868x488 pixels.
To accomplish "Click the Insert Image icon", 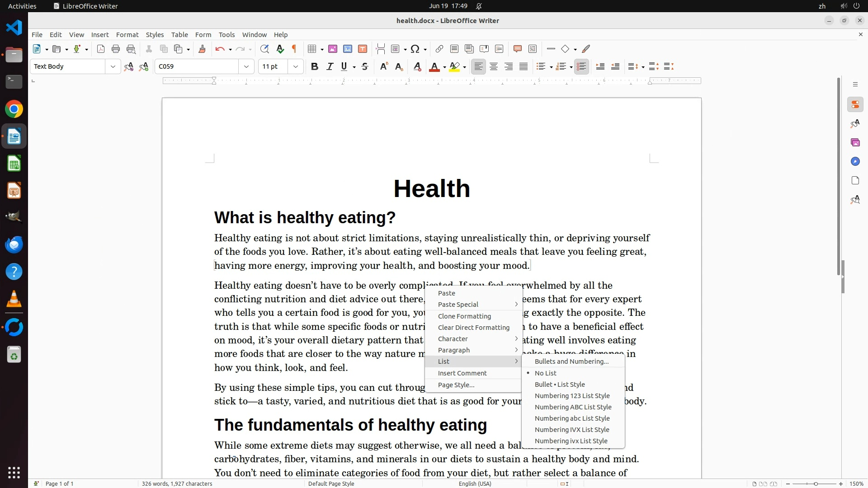I will pyautogui.click(x=333, y=49).
